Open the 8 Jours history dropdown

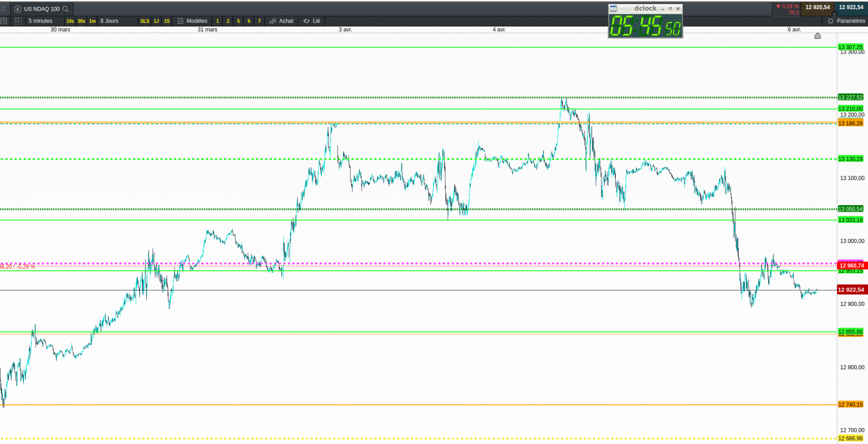coord(109,21)
